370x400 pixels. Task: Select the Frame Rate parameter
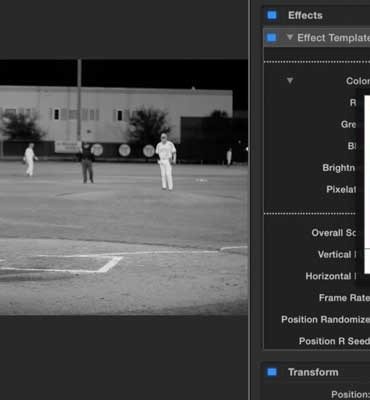tap(344, 298)
